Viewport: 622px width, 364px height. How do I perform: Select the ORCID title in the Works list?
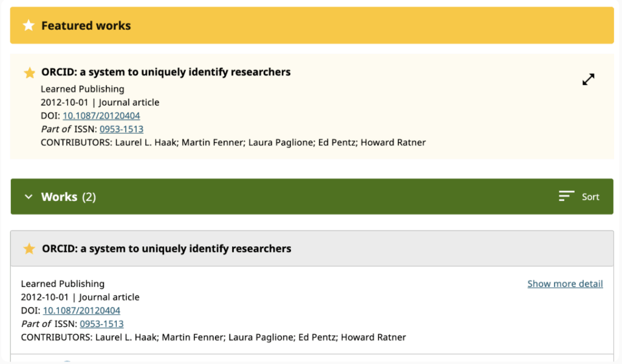pyautogui.click(x=166, y=249)
